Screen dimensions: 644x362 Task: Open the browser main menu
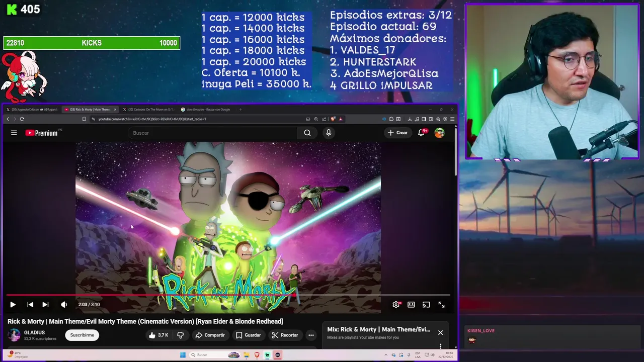pyautogui.click(x=452, y=119)
